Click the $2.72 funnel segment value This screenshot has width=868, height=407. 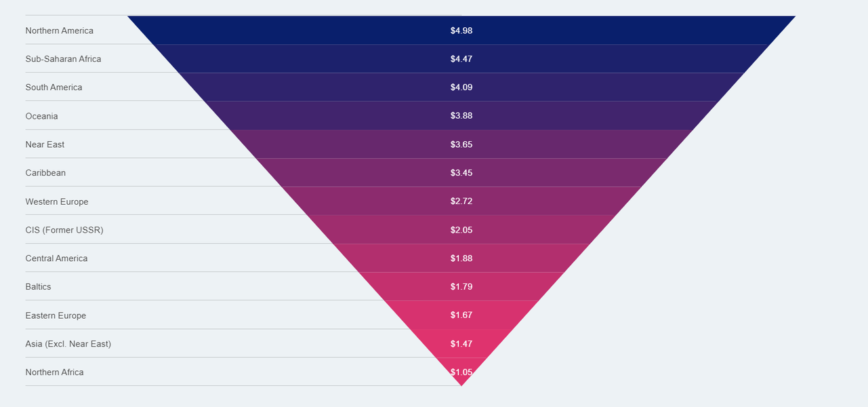(x=461, y=201)
